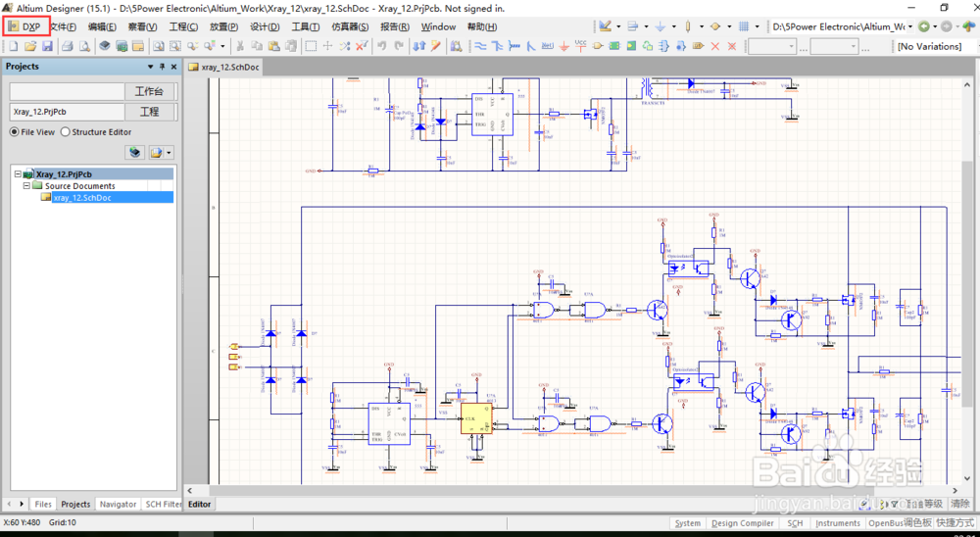Open the System panel button in status bar
The image size is (980, 537).
pos(688,523)
